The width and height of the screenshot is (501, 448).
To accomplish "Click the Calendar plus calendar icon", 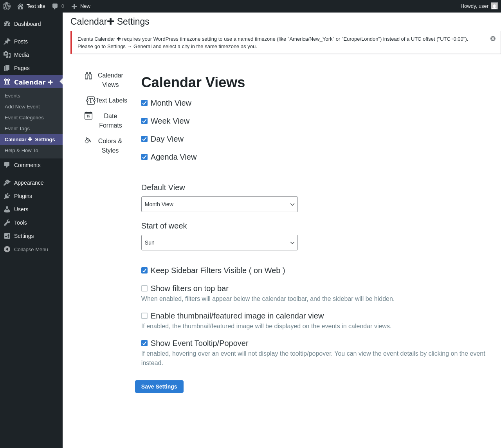I will coord(7,82).
